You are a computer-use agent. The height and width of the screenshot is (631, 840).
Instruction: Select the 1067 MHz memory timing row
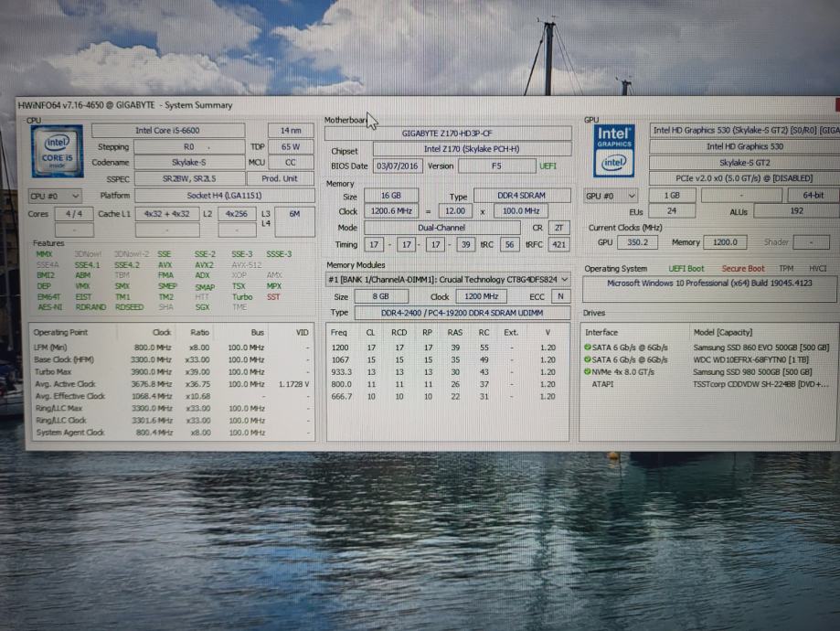click(x=448, y=360)
